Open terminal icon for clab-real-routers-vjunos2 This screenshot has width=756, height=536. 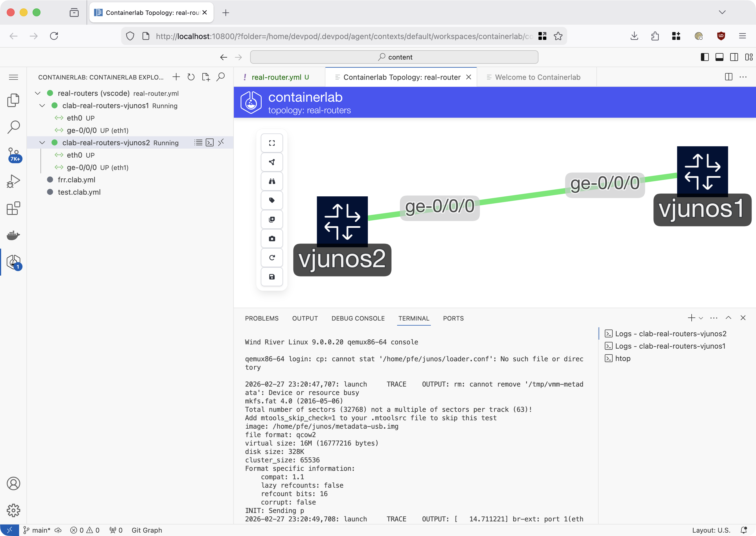point(210,143)
